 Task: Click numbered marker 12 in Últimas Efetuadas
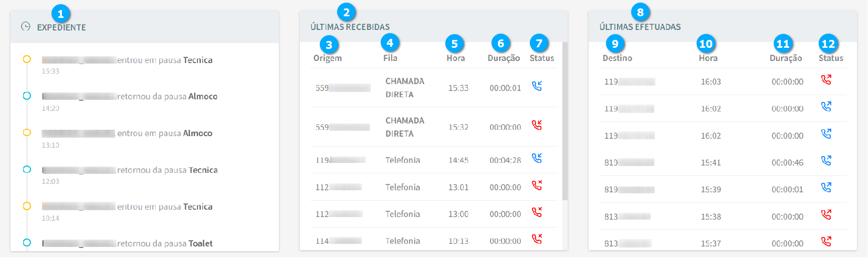[828, 44]
